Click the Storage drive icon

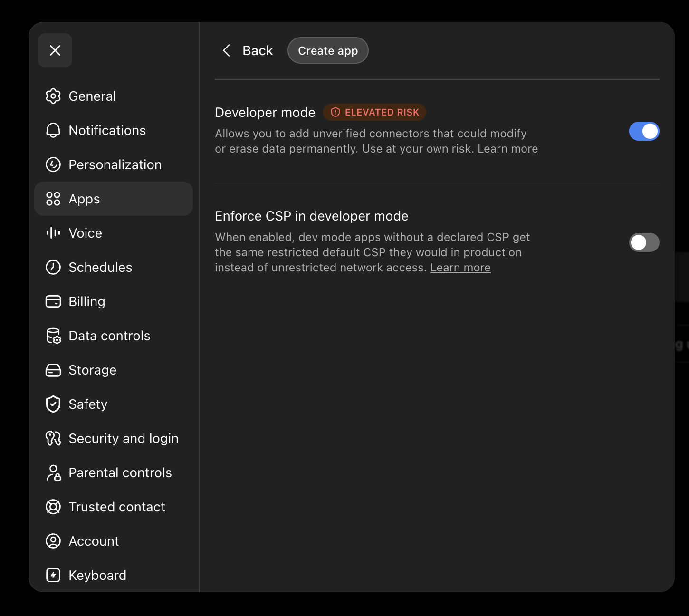[53, 370]
